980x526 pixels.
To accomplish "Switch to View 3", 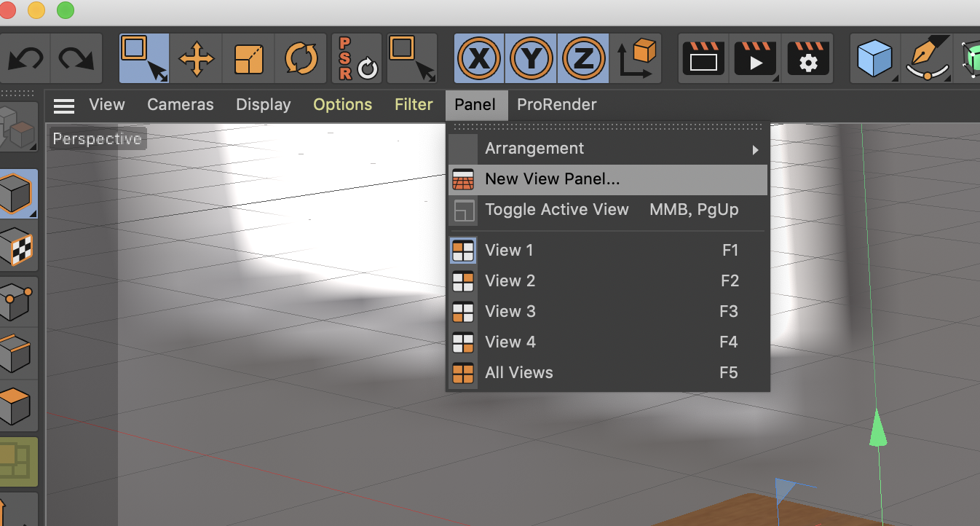I will pos(608,312).
